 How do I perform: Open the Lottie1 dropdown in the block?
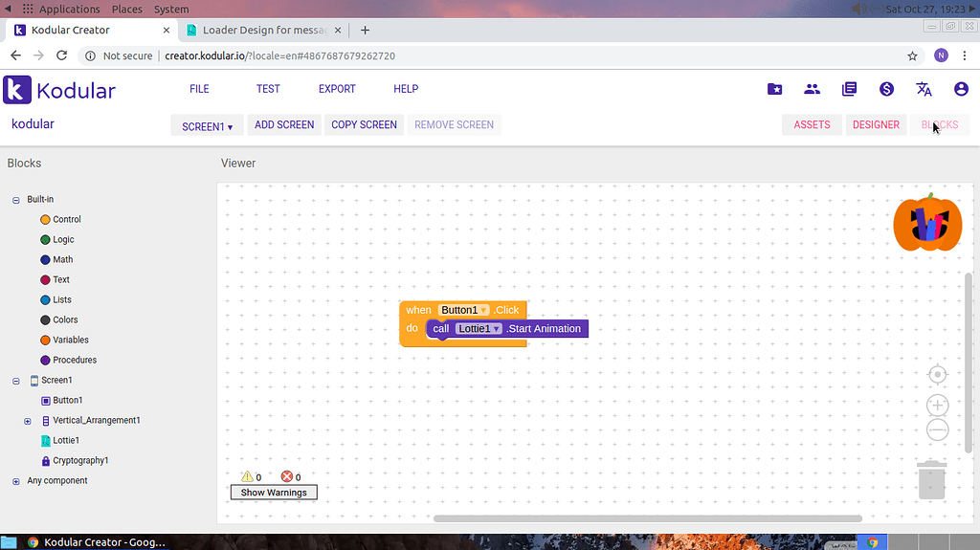pyautogui.click(x=479, y=329)
